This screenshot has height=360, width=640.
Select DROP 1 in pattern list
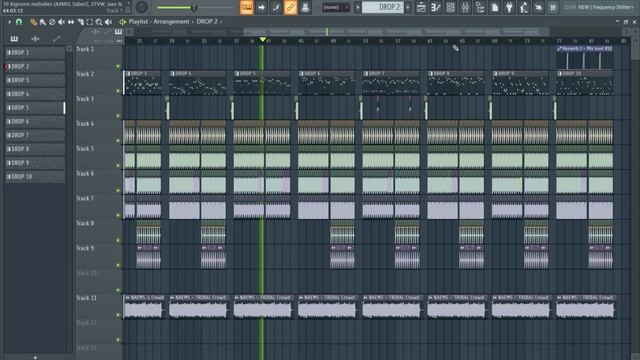click(x=35, y=53)
